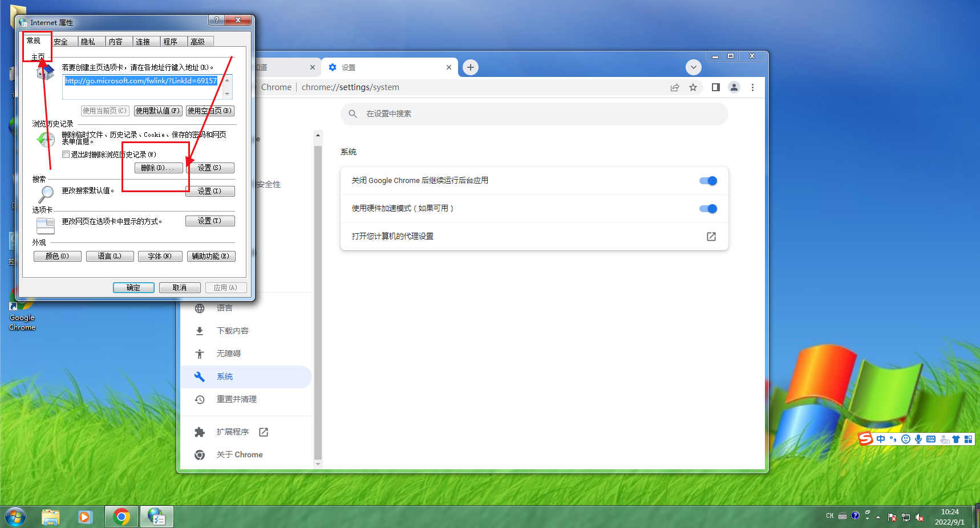Select the 设置 tab in Chrome
Screen dimensions: 980x528
click(x=390, y=67)
